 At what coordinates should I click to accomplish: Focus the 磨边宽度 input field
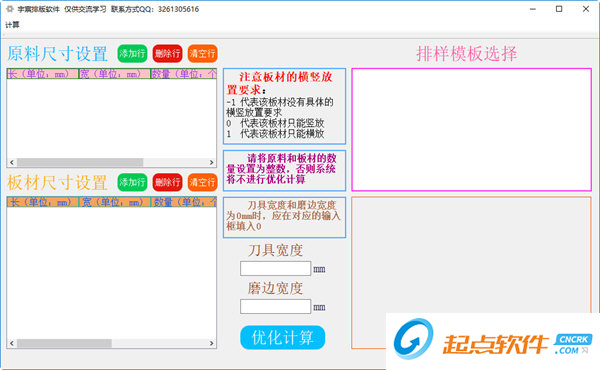(275, 306)
